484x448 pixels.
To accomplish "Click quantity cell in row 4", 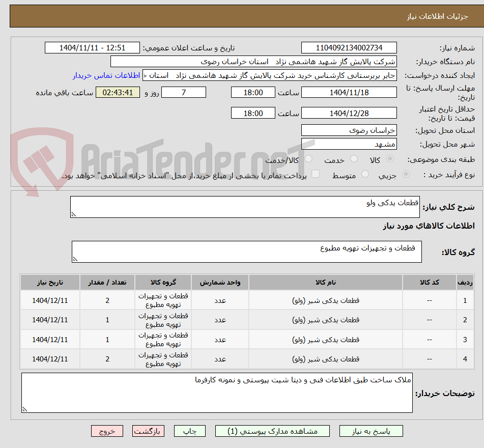I will (x=107, y=359).
